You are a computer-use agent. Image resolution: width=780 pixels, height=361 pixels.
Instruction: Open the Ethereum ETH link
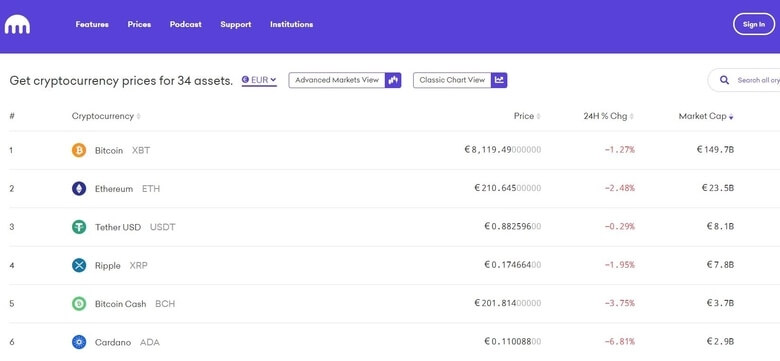[127, 189]
